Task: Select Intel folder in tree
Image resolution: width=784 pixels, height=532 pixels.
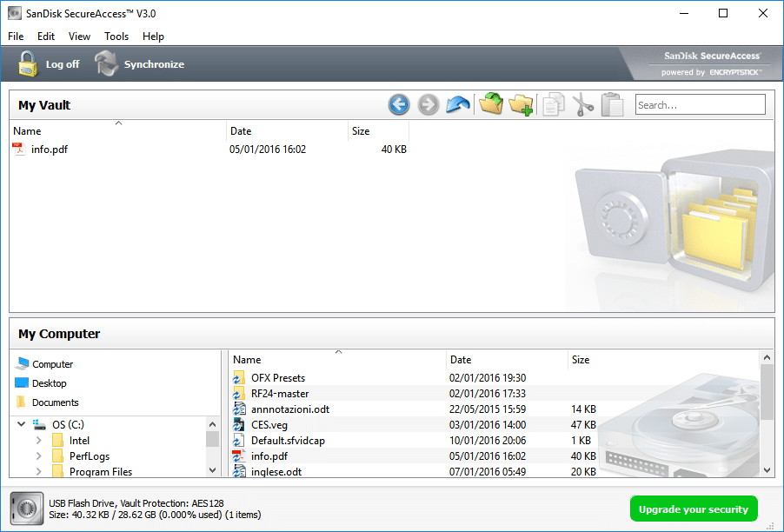Action: click(79, 441)
